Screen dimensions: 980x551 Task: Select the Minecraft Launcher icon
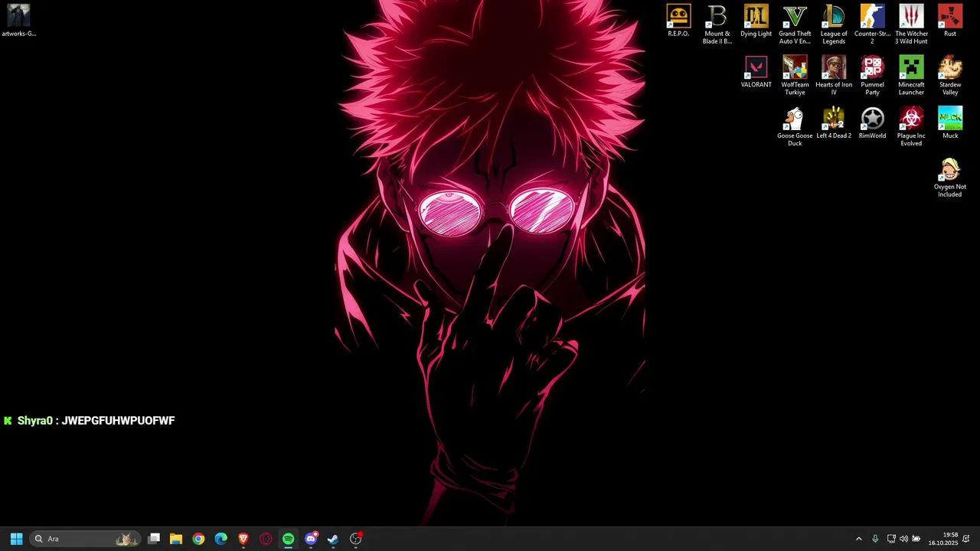point(911,76)
